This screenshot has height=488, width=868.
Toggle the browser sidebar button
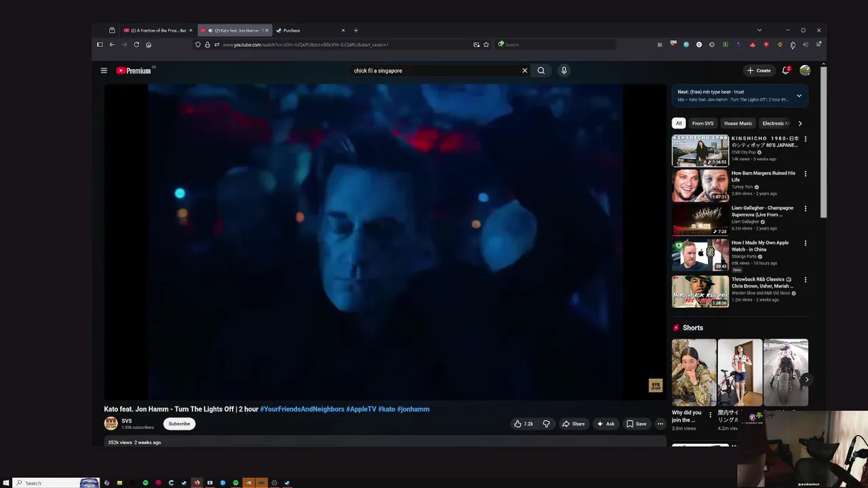coord(100,45)
